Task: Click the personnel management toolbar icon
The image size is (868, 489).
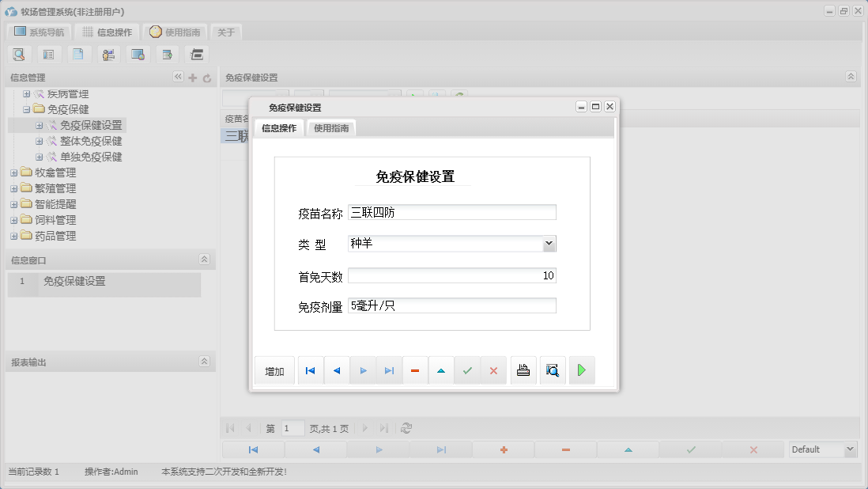Action: coord(108,54)
